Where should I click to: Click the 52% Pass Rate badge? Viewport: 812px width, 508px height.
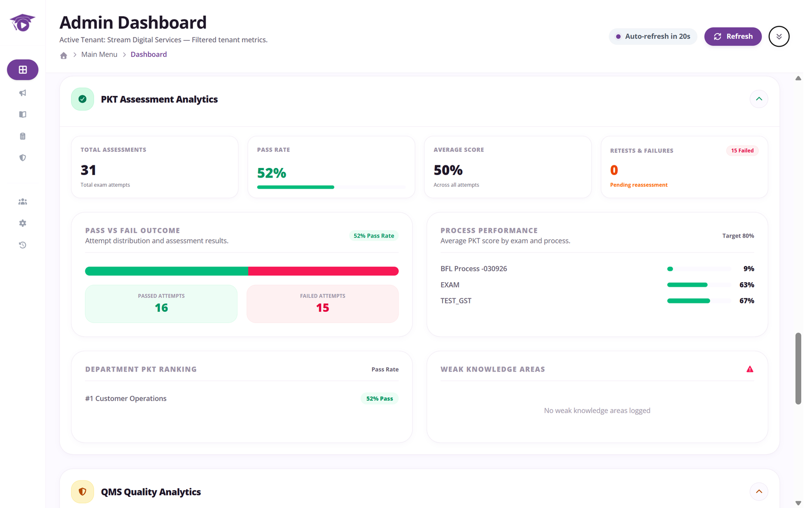click(374, 235)
